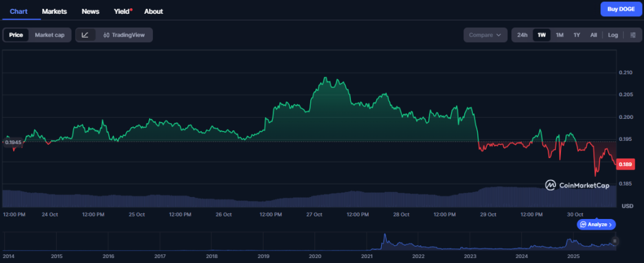Open the TradingView candlestick chart
Image resolution: width=644 pixels, height=263 pixels.
coord(124,35)
